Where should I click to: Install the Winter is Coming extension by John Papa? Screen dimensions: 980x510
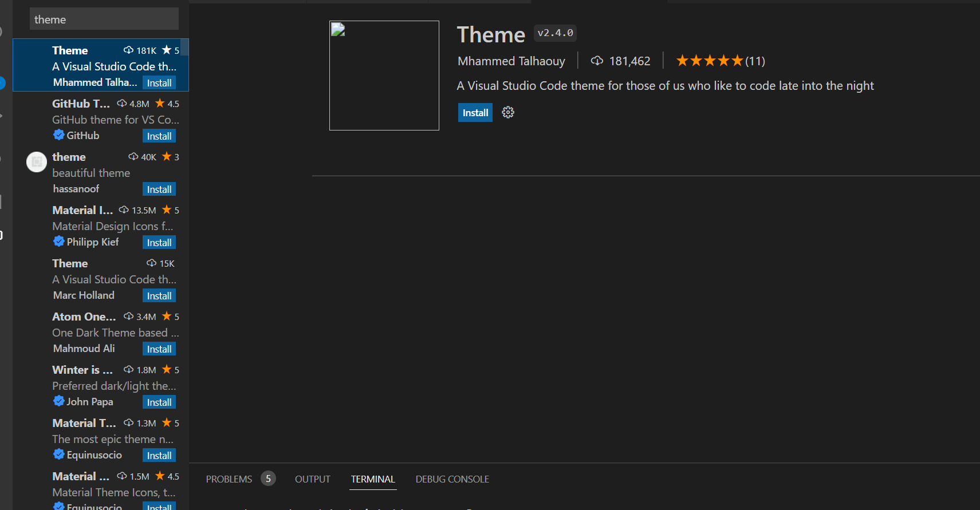pos(159,402)
